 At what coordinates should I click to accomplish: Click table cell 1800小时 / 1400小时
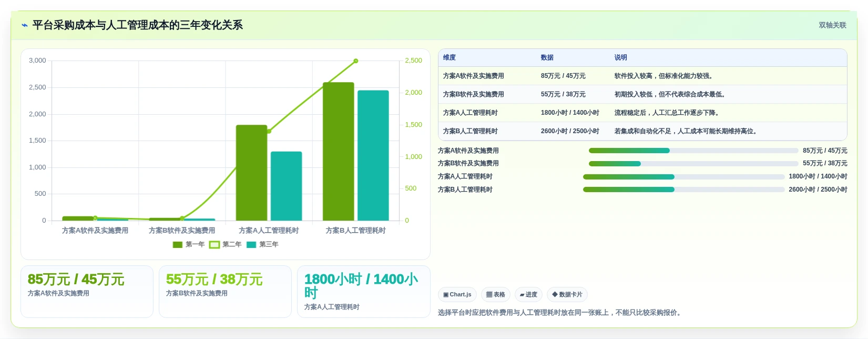[570, 113]
